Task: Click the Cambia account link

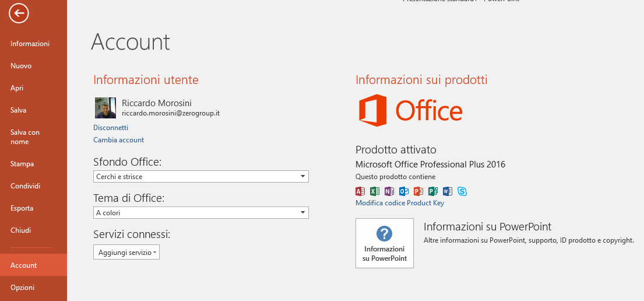Action: [x=119, y=140]
